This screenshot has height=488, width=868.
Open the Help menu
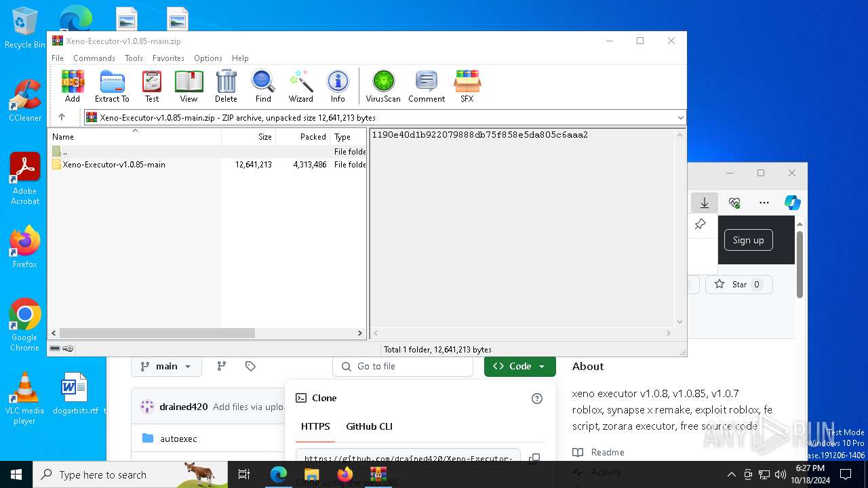point(240,58)
